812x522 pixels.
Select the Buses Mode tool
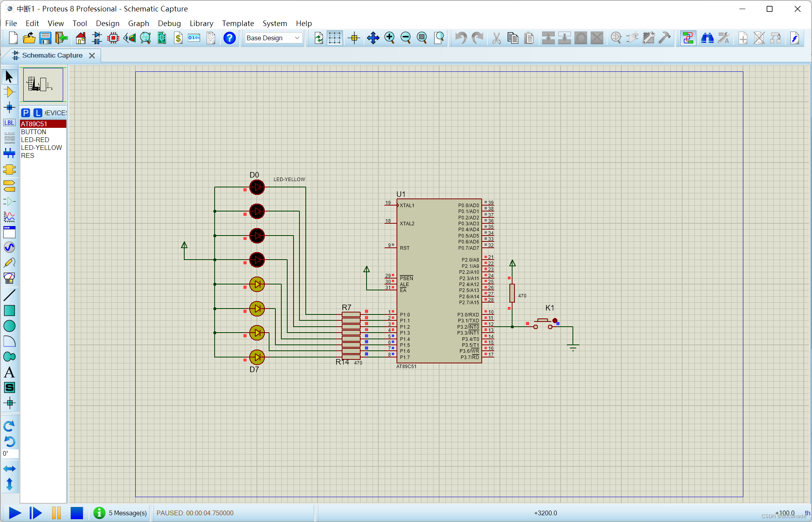(9, 153)
